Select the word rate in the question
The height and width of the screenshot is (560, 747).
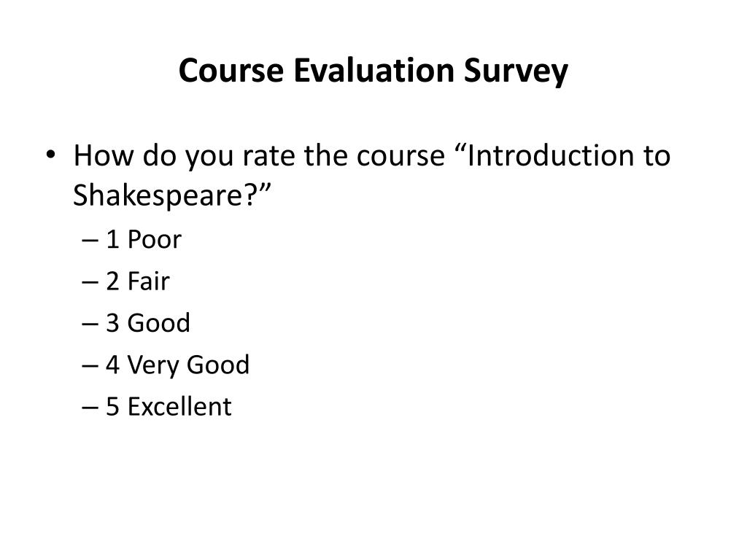click(x=268, y=156)
